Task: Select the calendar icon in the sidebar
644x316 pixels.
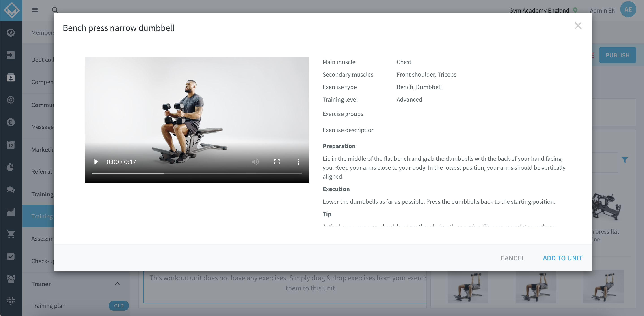Action: point(11,145)
